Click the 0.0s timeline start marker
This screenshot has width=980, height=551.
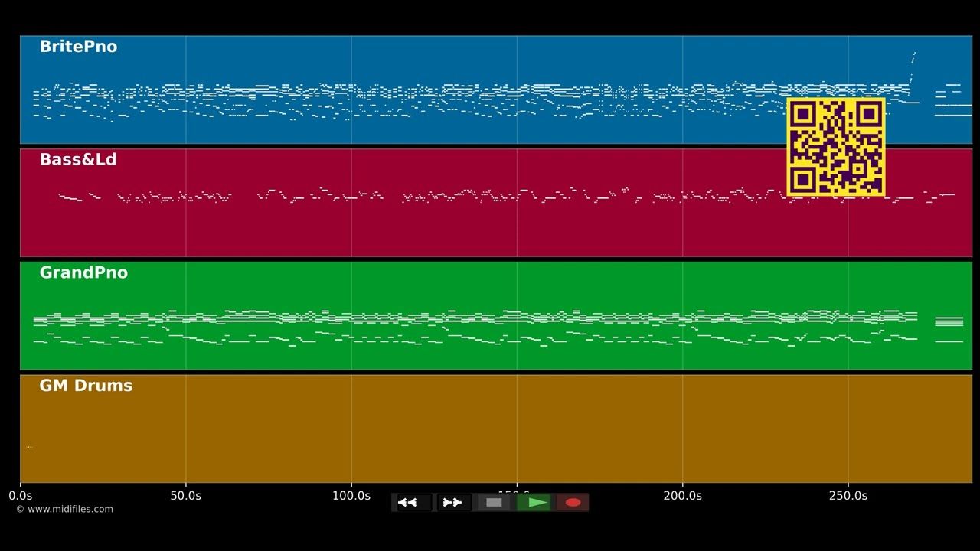[x=20, y=496]
